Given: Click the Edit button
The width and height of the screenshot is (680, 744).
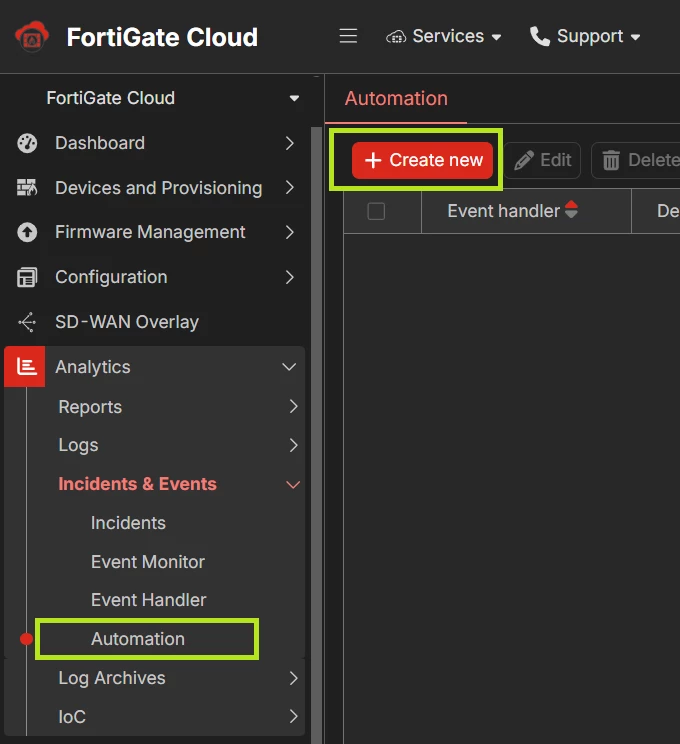Looking at the screenshot, I should 542,160.
